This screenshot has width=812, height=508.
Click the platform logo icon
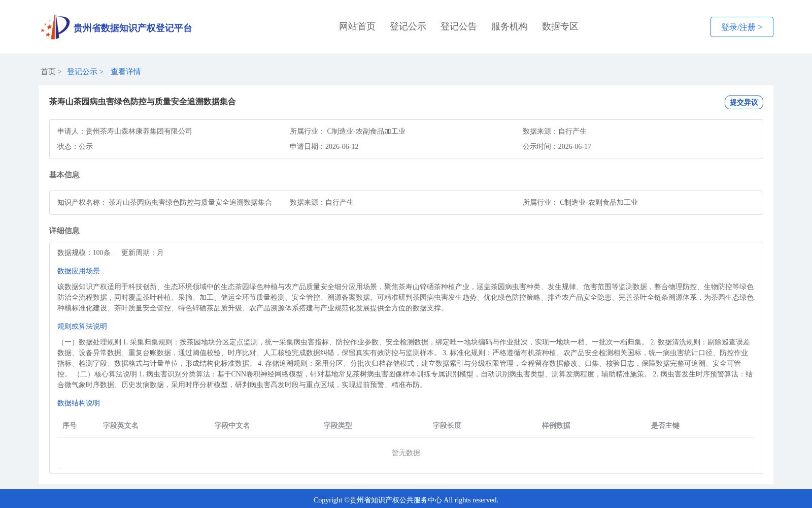point(55,27)
